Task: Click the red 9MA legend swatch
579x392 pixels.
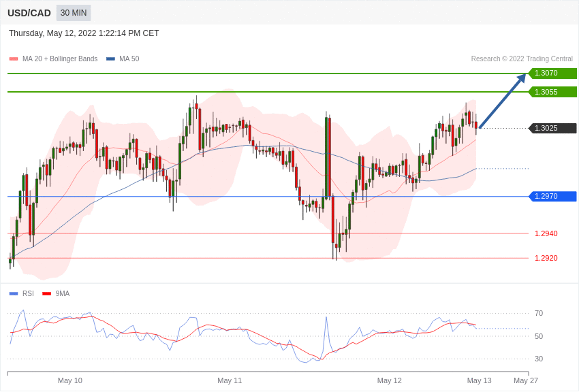Action: pyautogui.click(x=46, y=294)
